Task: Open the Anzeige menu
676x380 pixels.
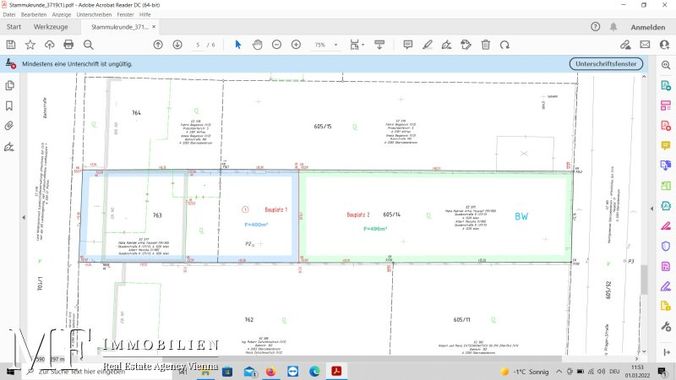Action: [62, 14]
